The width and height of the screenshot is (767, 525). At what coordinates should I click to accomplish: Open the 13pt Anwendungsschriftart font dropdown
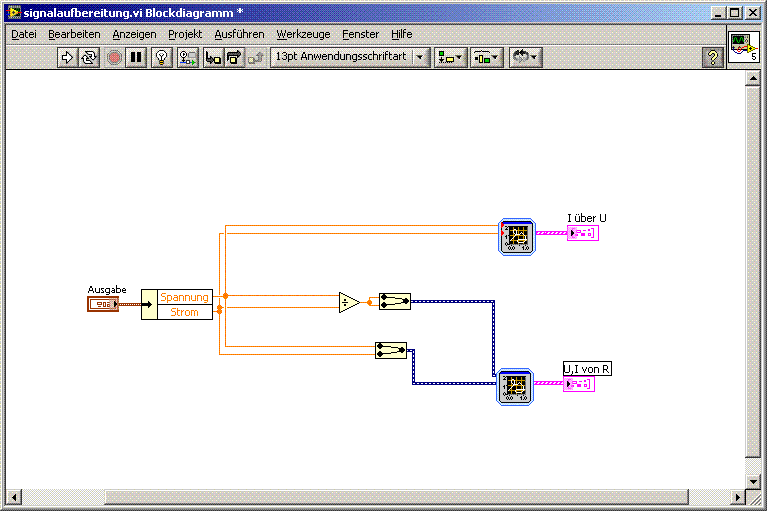coord(350,57)
